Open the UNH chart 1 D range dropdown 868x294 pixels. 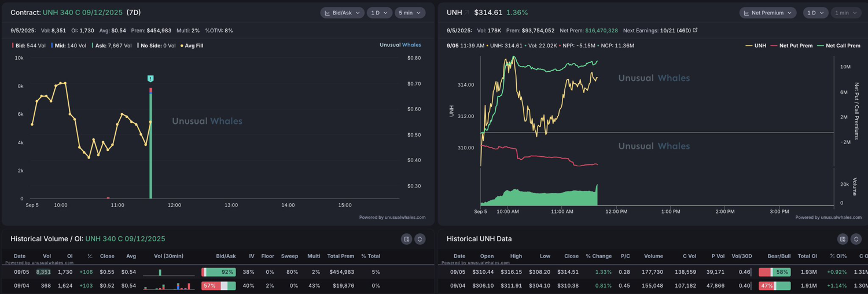[815, 13]
